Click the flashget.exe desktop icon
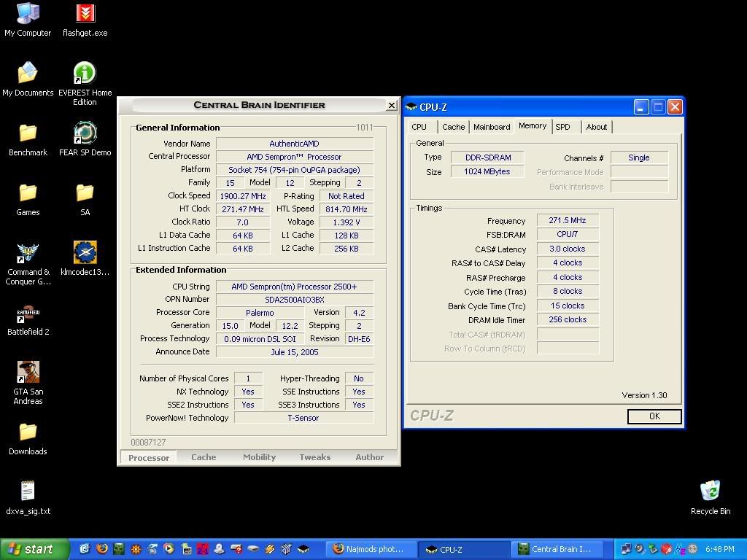 tap(85, 14)
